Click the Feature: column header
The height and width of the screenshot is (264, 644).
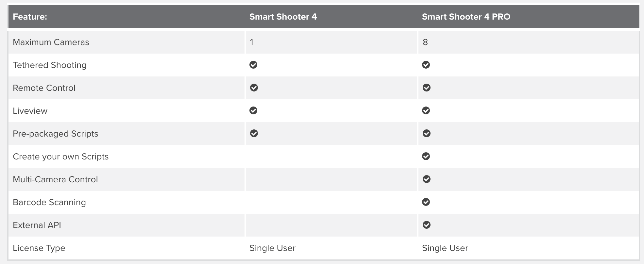click(x=30, y=17)
